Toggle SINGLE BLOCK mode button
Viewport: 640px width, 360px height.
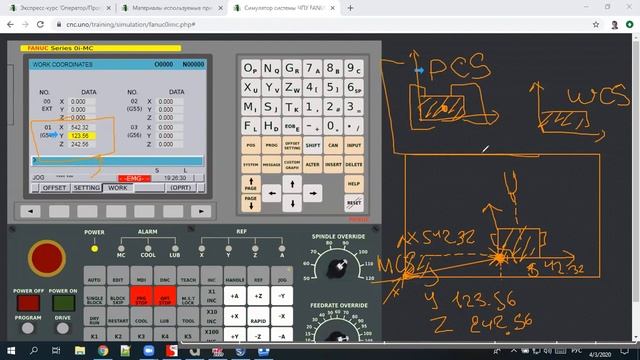click(x=94, y=297)
